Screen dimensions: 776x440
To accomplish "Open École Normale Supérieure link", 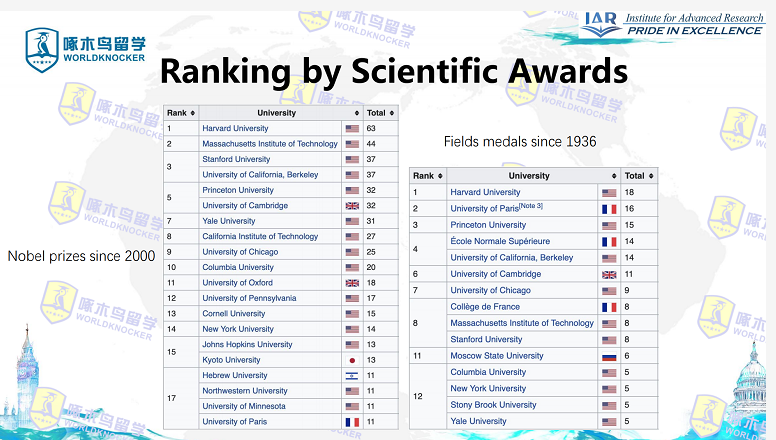I will point(500,241).
